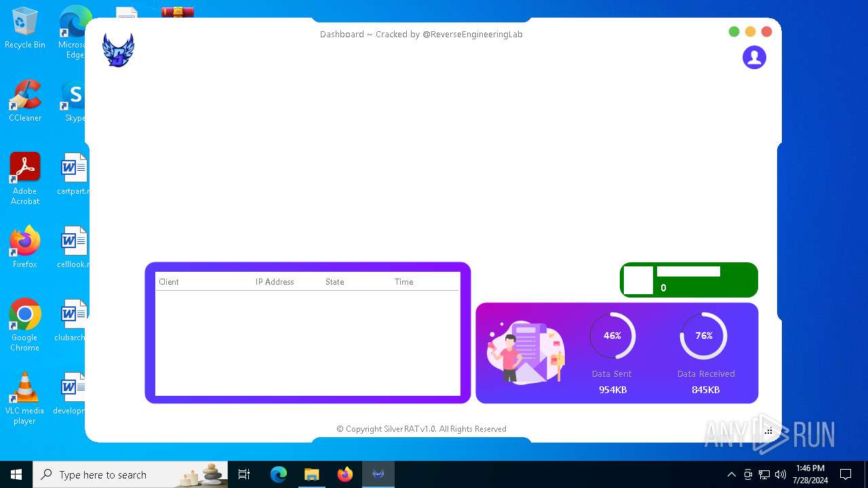This screenshot has height=488, width=868.
Task: Open Task View on the taskbar
Action: (x=244, y=474)
